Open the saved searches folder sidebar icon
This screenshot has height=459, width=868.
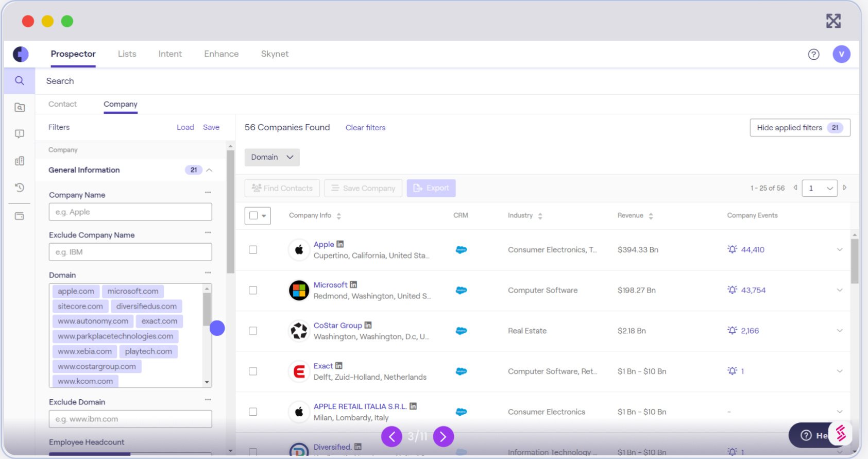click(20, 107)
